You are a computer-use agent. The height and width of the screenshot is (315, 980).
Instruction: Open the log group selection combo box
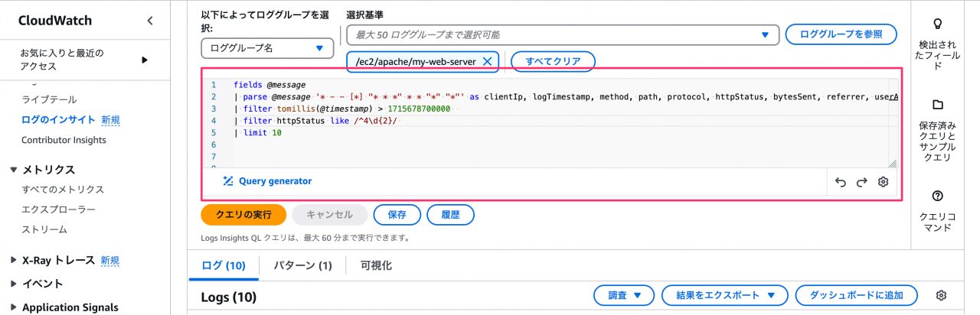(x=563, y=35)
